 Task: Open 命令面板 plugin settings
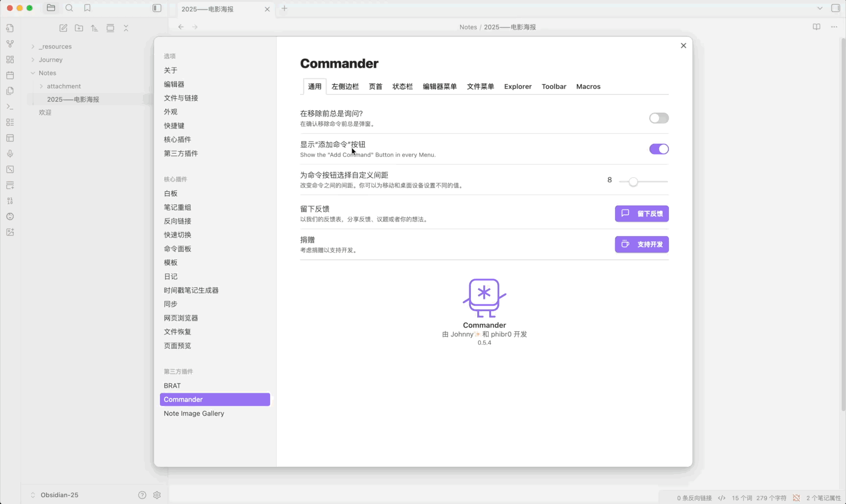(x=214, y=249)
